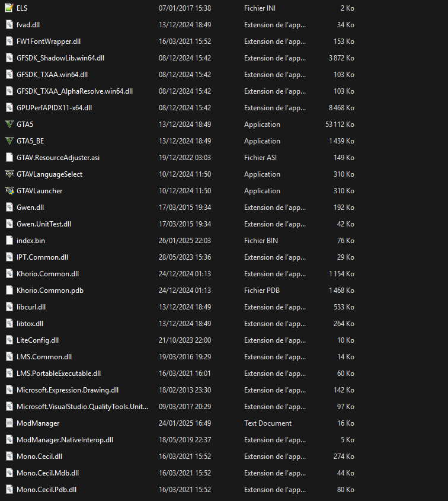
Task: Click the GTAVLauncher icon
Action: click(x=9, y=191)
